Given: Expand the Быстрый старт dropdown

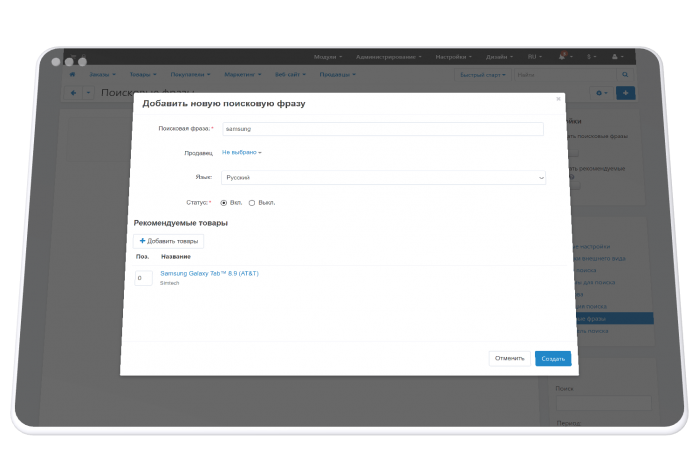Looking at the screenshot, I should click(x=483, y=75).
